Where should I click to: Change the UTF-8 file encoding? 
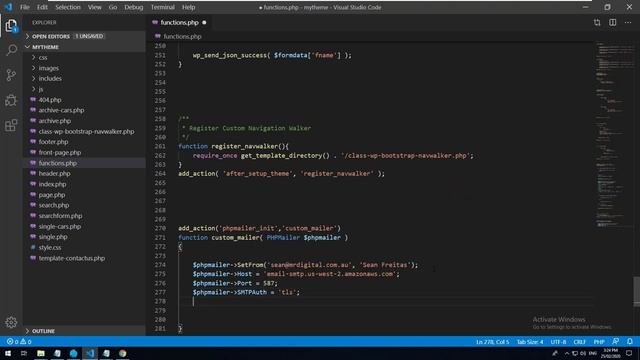click(558, 342)
